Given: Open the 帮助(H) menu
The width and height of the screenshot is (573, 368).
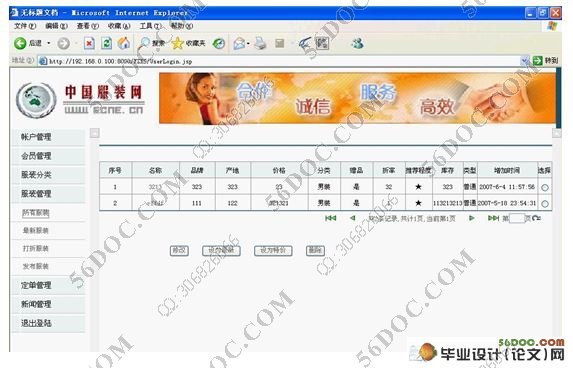Looking at the screenshot, I should 182,26.
